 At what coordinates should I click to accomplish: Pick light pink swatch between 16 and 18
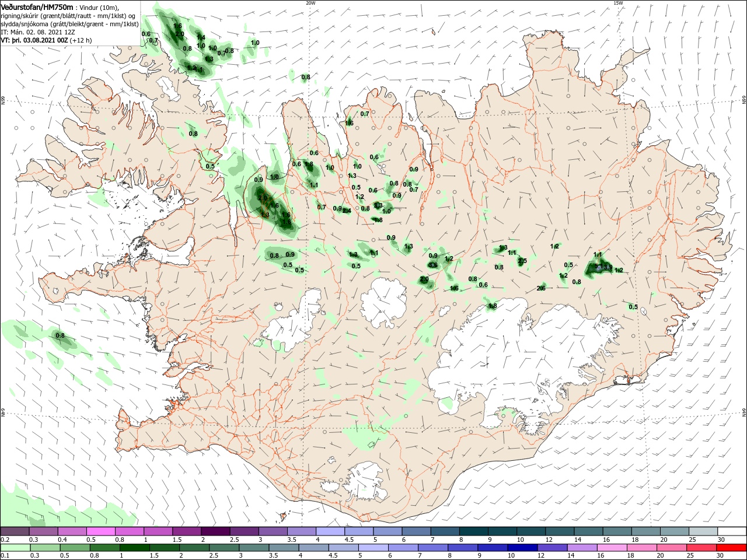pos(613,548)
